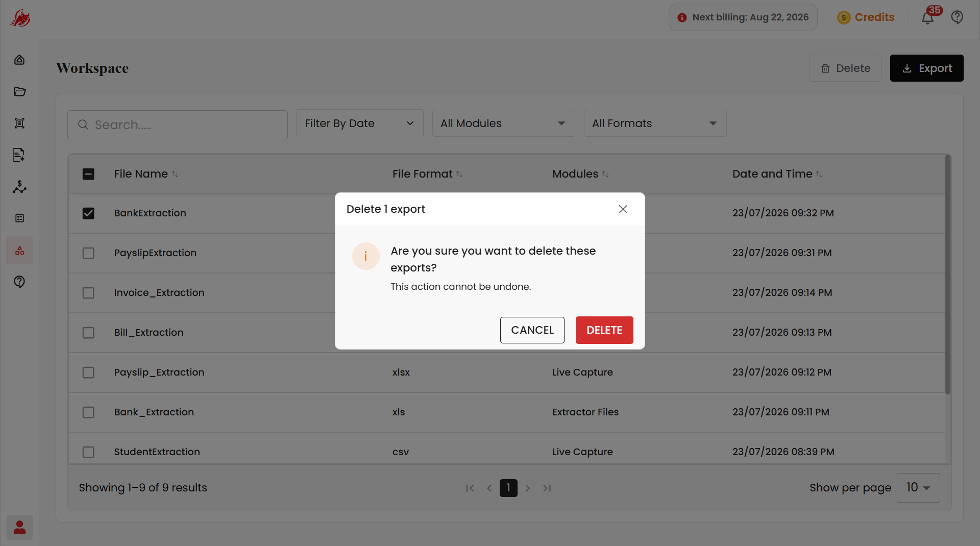The width and height of the screenshot is (980, 546).
Task: Open the All Modules dropdown
Action: point(503,123)
